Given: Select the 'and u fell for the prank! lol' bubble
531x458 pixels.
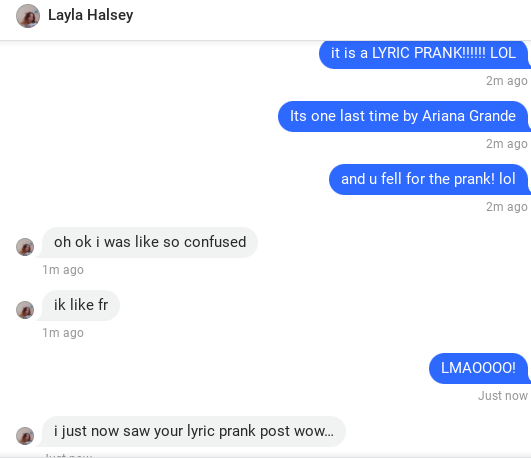Looking at the screenshot, I should click(428, 180).
